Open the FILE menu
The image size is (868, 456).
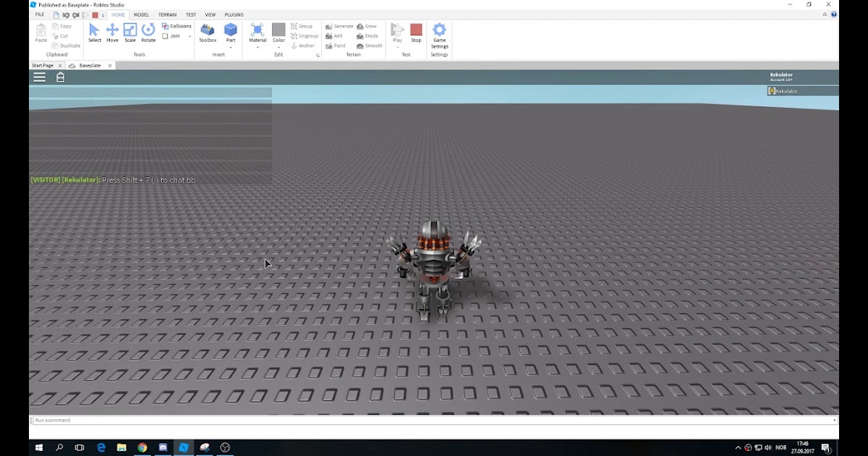[x=40, y=14]
